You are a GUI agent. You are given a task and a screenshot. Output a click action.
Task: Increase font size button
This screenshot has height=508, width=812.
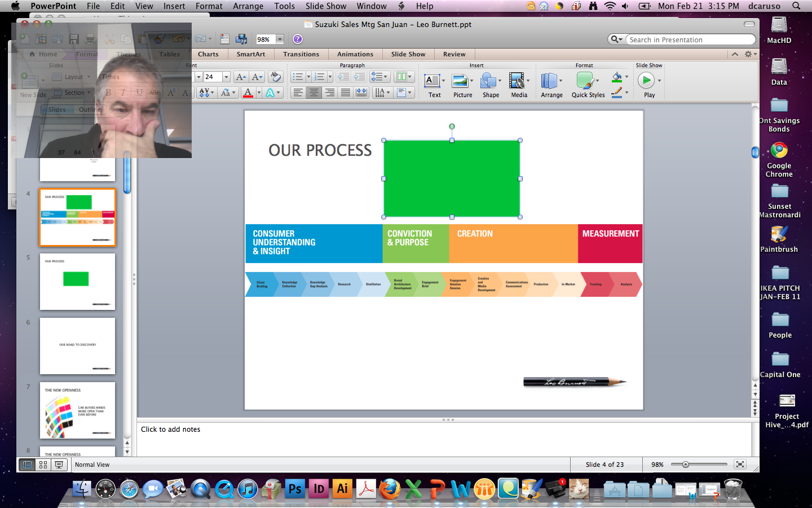pos(241,77)
